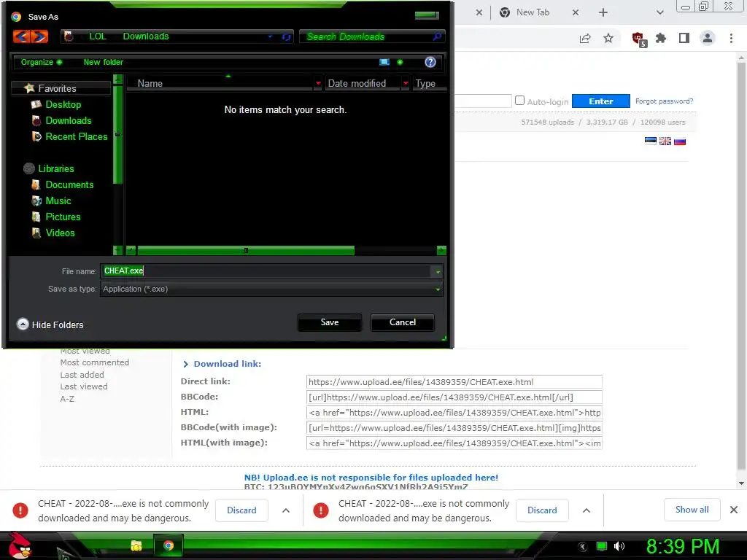Click the File name input field

click(266, 271)
